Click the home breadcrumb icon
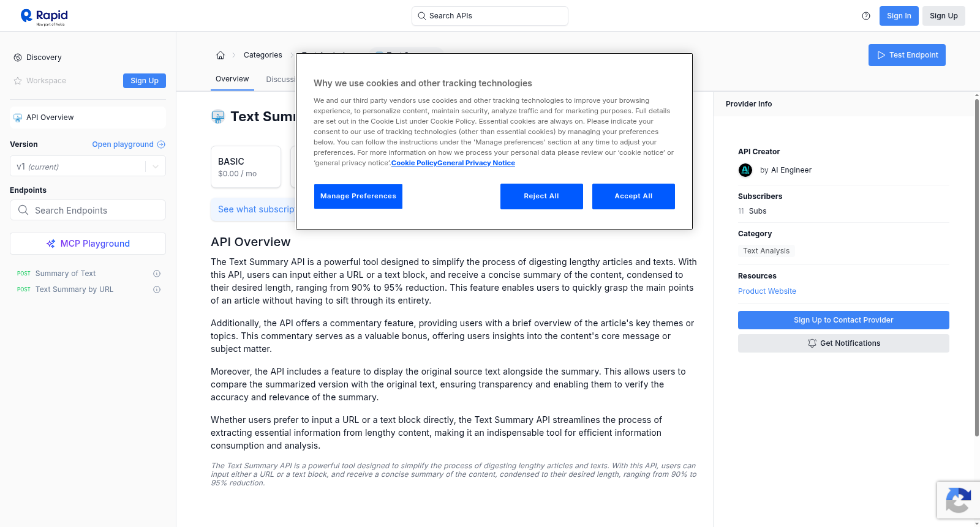This screenshot has height=527, width=980. point(221,55)
